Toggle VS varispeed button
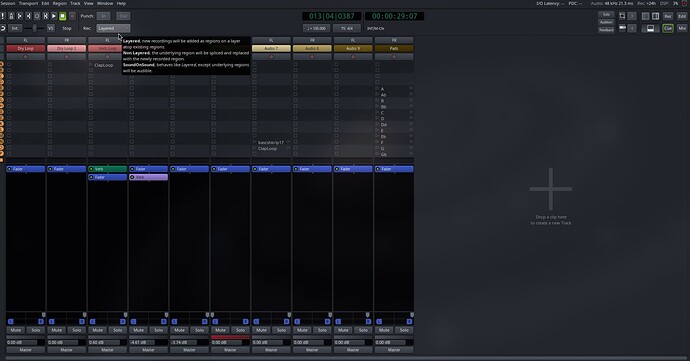The image size is (690, 361). (51, 28)
